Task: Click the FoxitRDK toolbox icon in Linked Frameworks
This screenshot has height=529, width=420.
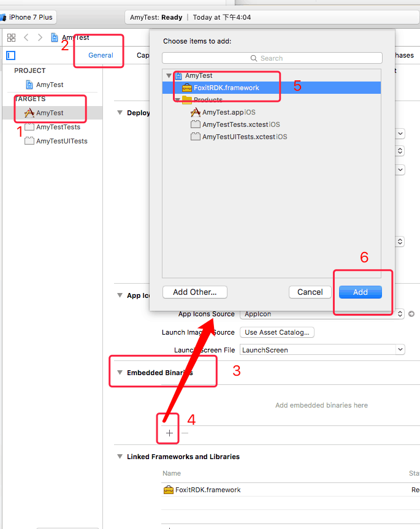Action: click(169, 490)
